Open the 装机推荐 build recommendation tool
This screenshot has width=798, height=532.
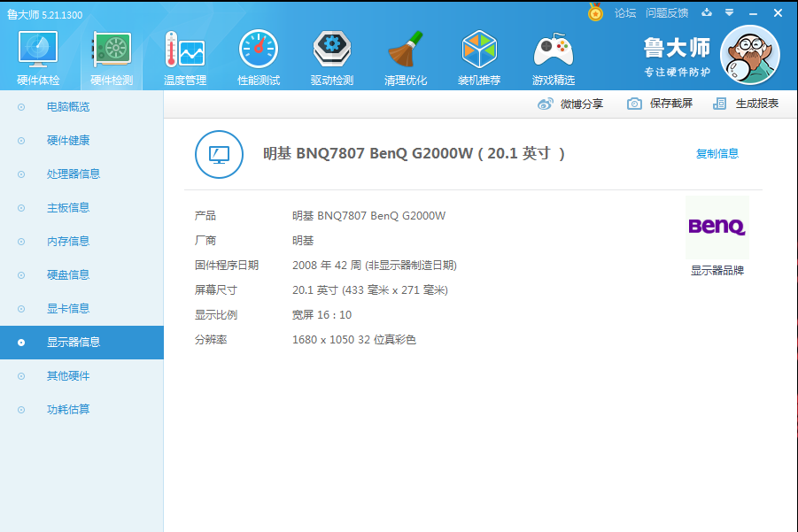tap(479, 56)
